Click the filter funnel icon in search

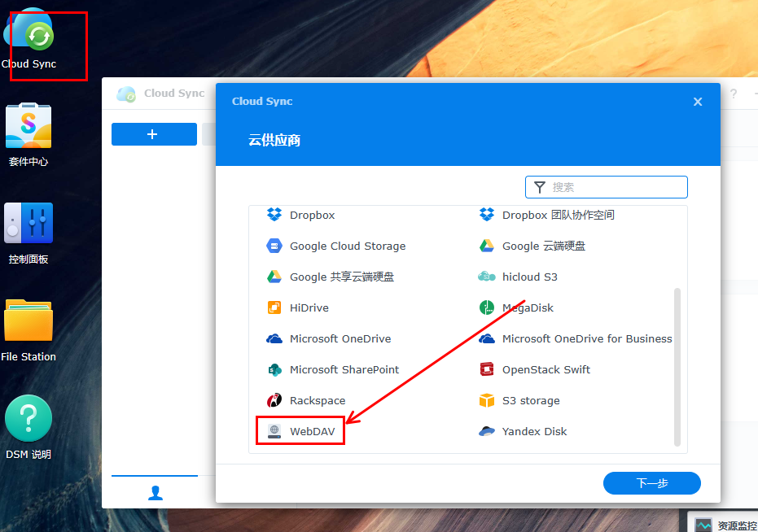tap(540, 187)
